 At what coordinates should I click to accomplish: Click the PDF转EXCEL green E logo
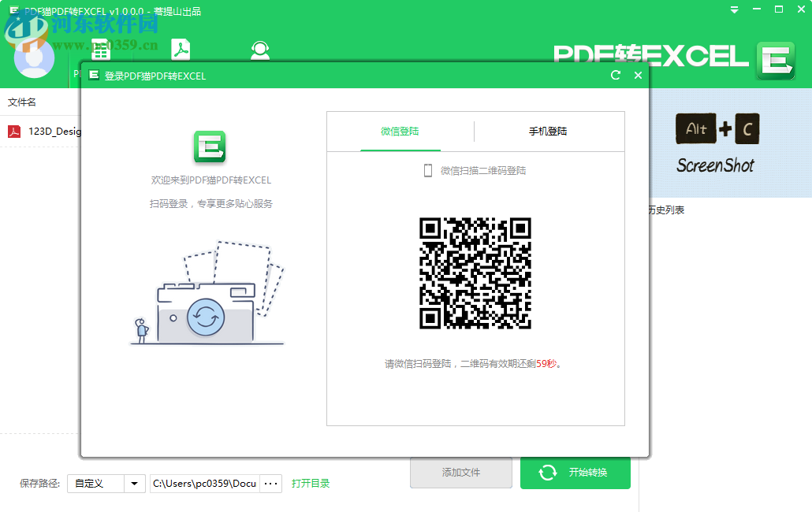pos(776,58)
